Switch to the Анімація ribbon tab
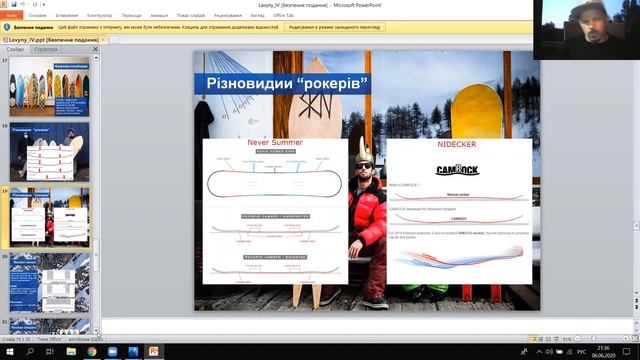 pos(159,16)
